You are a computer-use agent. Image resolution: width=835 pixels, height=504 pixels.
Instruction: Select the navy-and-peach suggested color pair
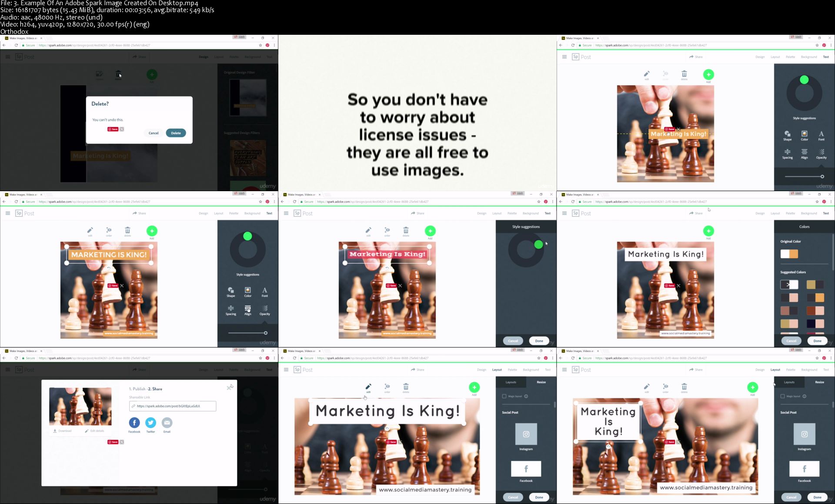(x=815, y=324)
